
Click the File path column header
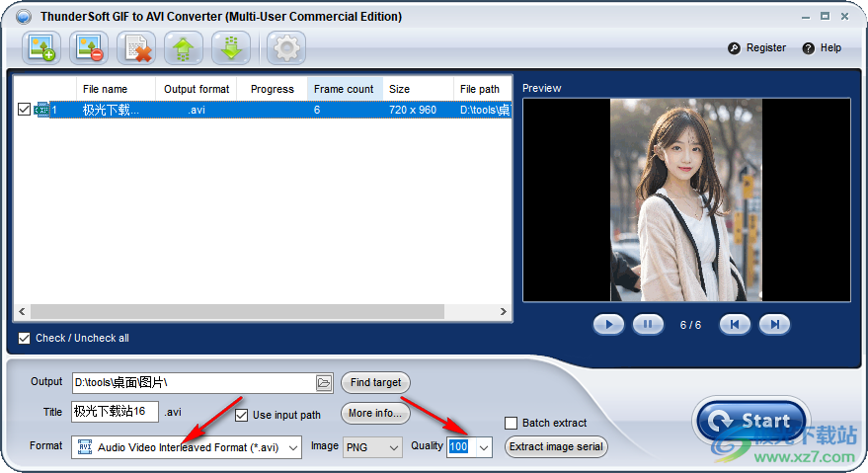click(x=482, y=89)
